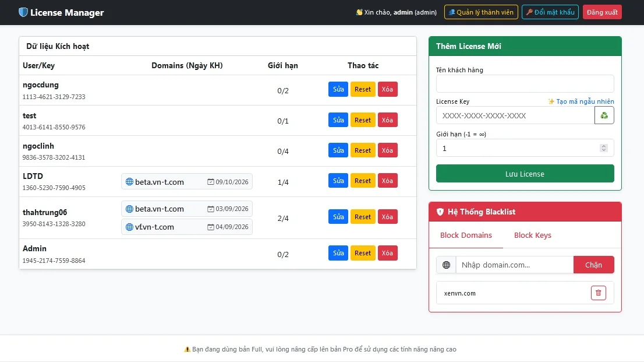This screenshot has height=362, width=644.
Task: Edit the Admin license with Sửa
Action: point(338,253)
